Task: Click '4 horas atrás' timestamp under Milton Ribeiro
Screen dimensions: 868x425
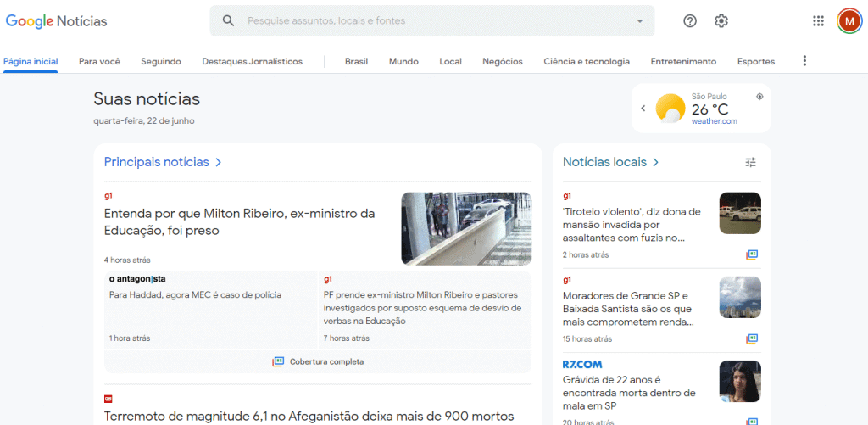Action: (127, 260)
